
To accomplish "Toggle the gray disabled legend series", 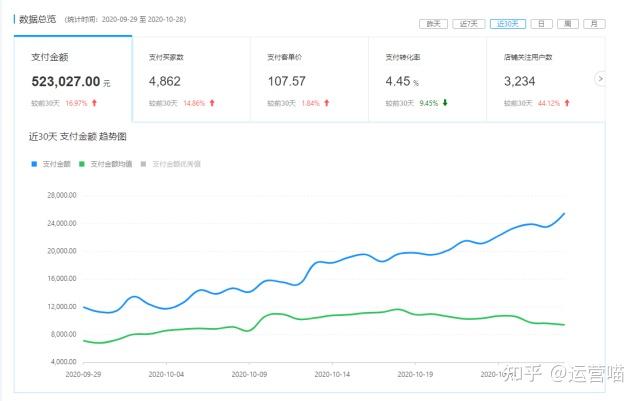I will point(170,164).
